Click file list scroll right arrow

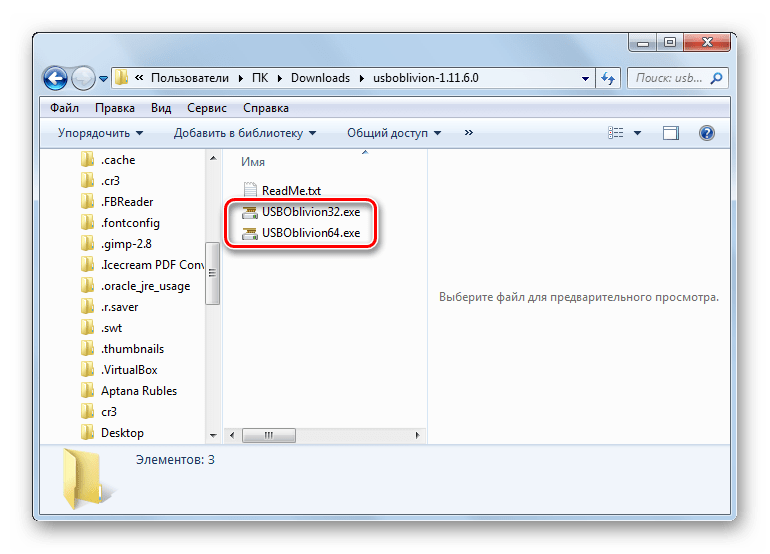(417, 435)
